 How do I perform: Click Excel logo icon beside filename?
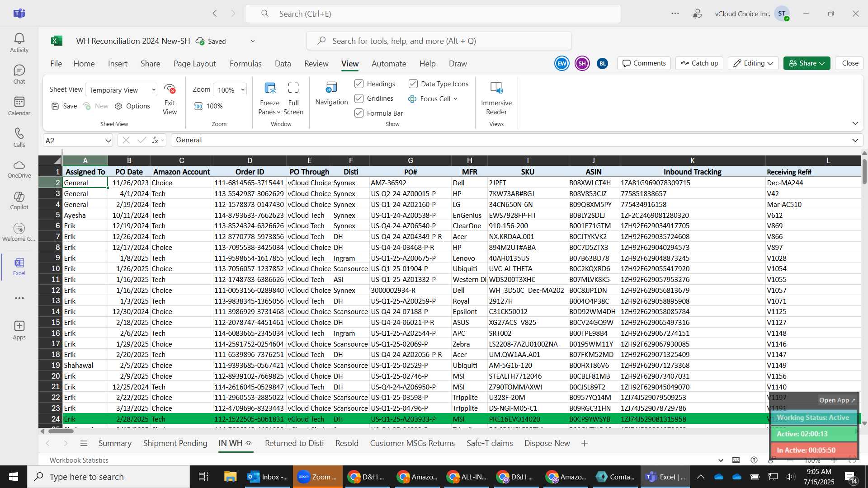57,41
